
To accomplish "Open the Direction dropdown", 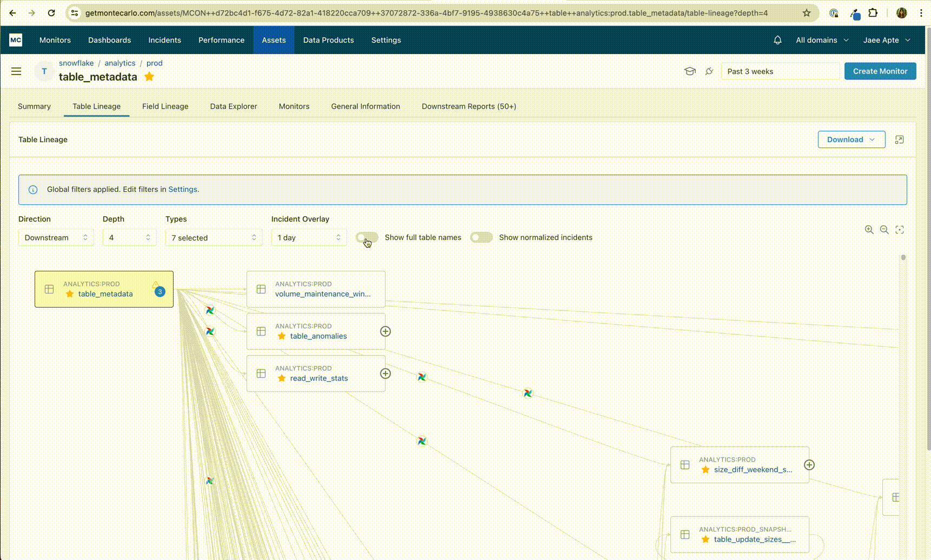I will click(56, 237).
